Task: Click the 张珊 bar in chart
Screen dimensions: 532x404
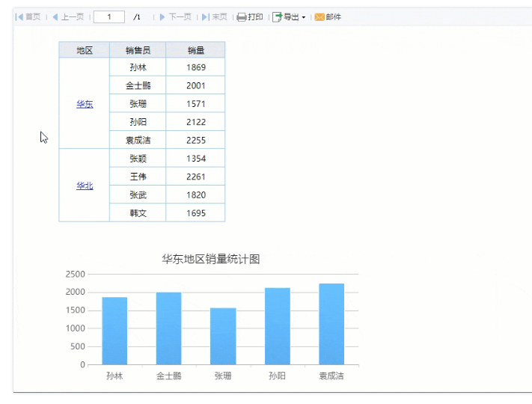Action: click(223, 337)
